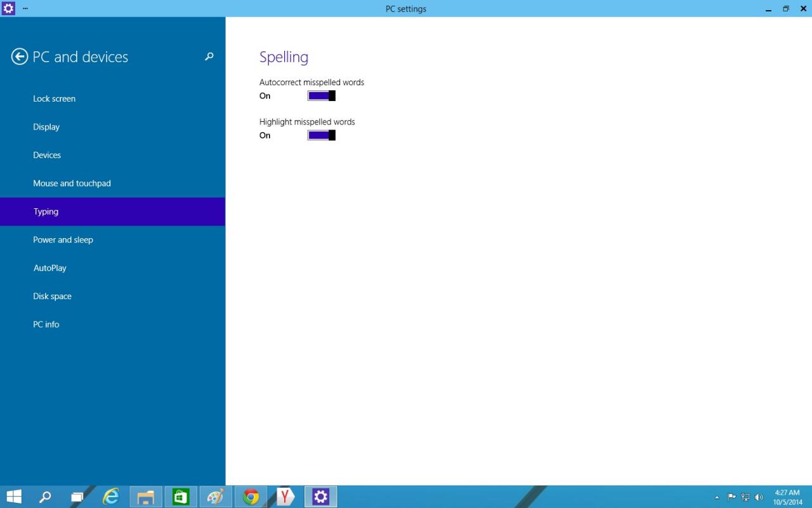
Task: Select the Disk space category
Action: (x=52, y=296)
